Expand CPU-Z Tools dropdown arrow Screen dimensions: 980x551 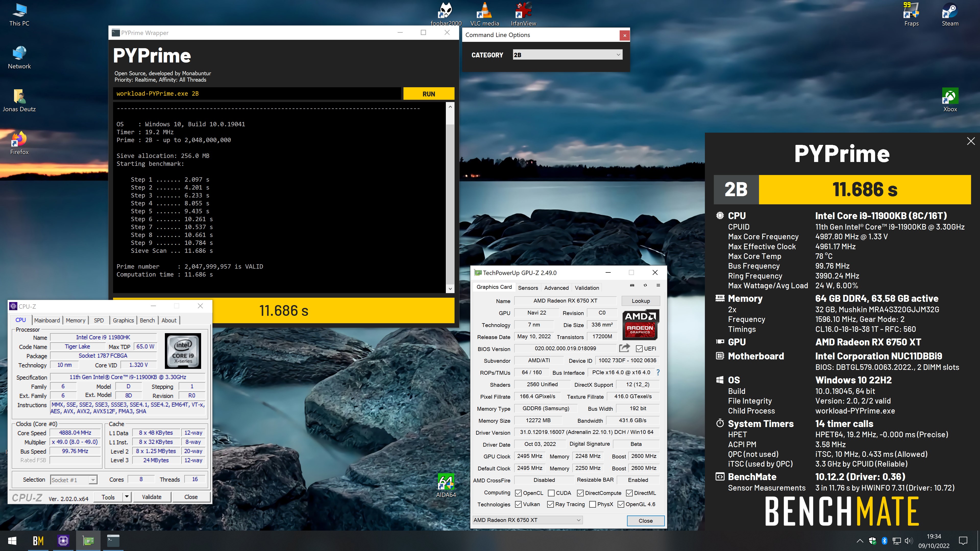[127, 497]
